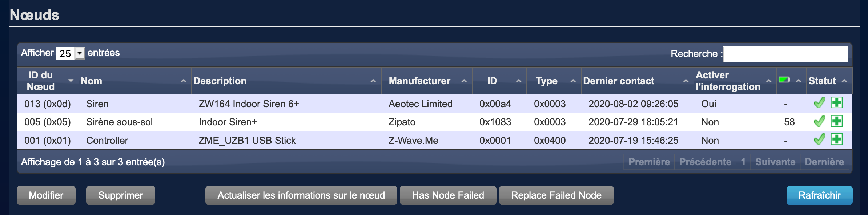Click the green plus icon for Controller row
Viewport: 868px width, 215px height.
click(837, 139)
